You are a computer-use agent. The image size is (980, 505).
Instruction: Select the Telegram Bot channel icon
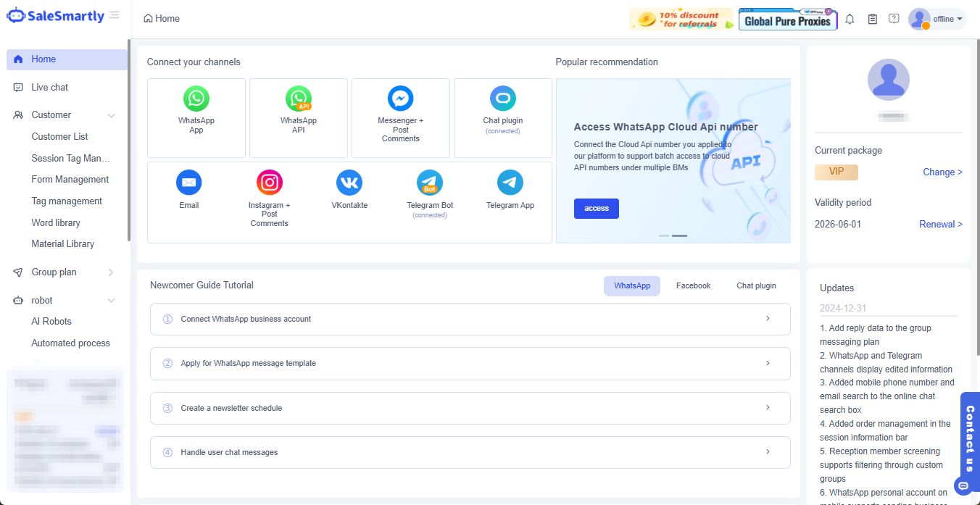[430, 183]
